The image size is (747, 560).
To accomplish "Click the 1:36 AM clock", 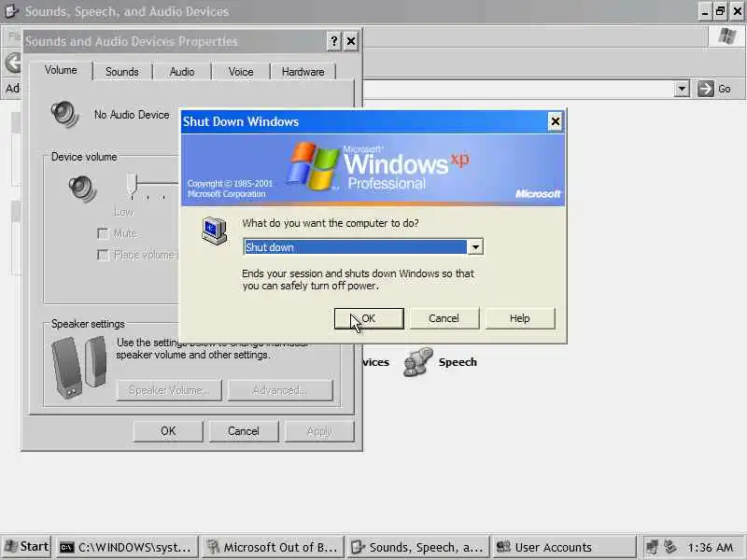I will [711, 548].
